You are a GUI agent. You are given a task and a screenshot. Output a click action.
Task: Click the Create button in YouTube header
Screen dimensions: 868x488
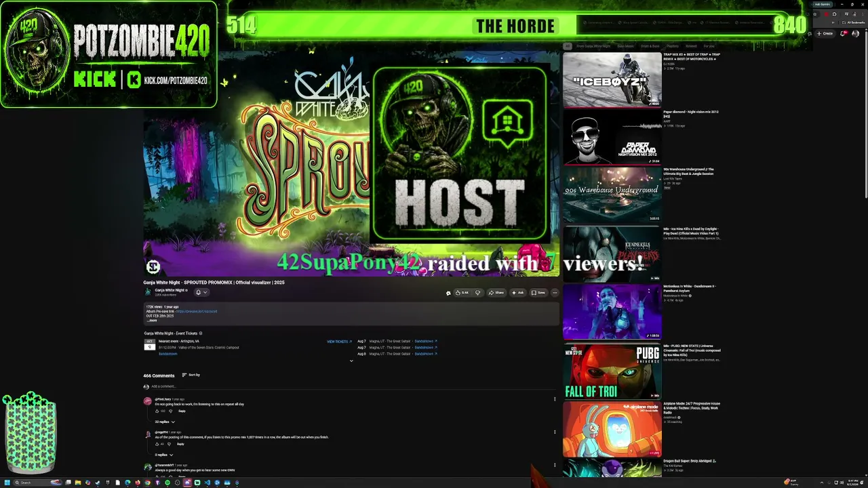click(x=825, y=33)
